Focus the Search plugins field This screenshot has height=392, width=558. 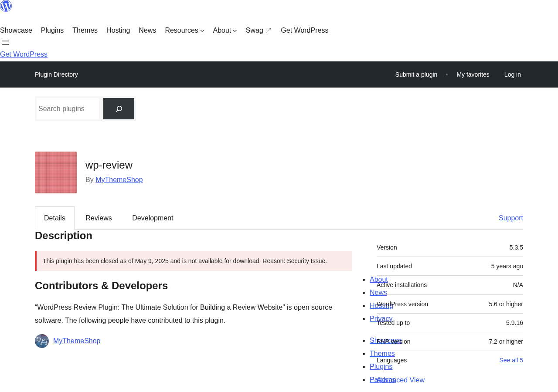tap(68, 109)
